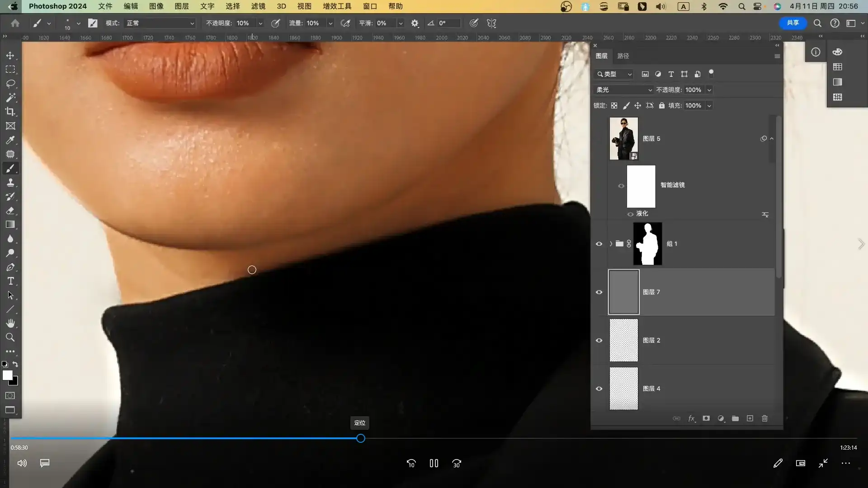This screenshot has width=868, height=488.
Task: Pause the video playback
Action: pyautogui.click(x=434, y=463)
